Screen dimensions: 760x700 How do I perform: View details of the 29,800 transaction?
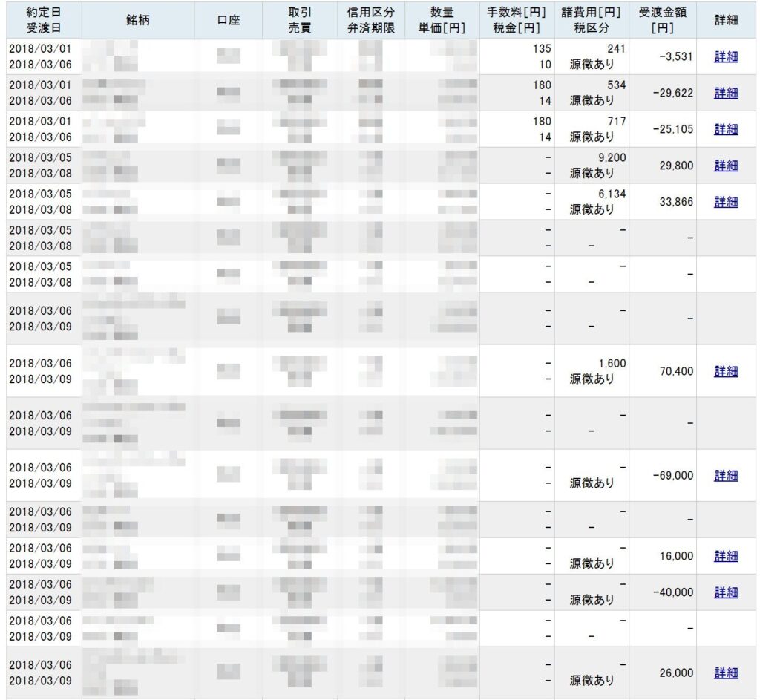[726, 165]
